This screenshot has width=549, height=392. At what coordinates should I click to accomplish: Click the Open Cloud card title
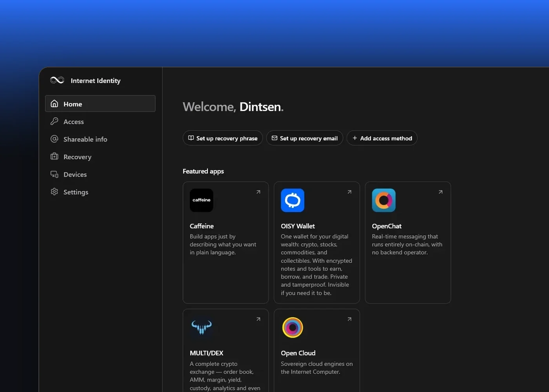[x=298, y=353]
